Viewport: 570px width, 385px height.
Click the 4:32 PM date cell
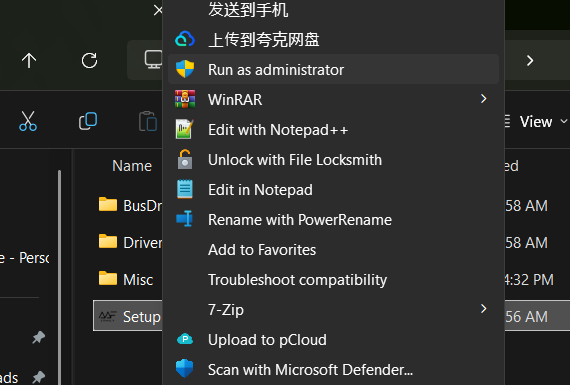(x=529, y=280)
